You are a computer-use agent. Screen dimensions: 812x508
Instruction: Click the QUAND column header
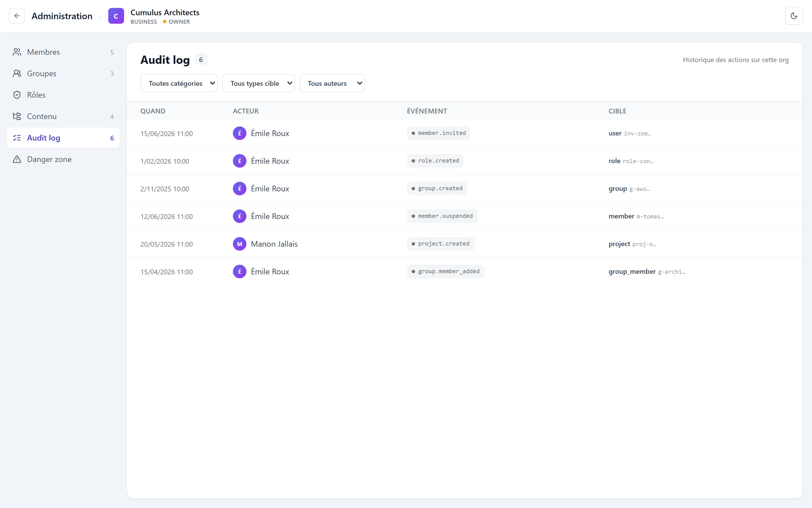pos(153,111)
